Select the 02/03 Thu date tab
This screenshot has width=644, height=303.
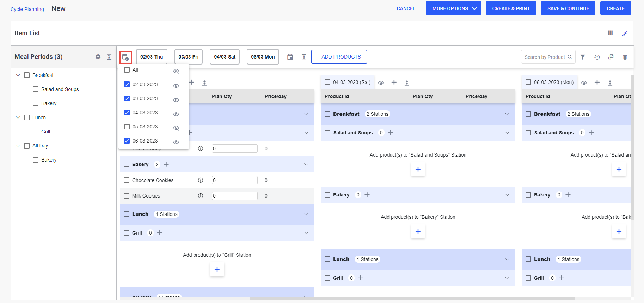coord(152,57)
